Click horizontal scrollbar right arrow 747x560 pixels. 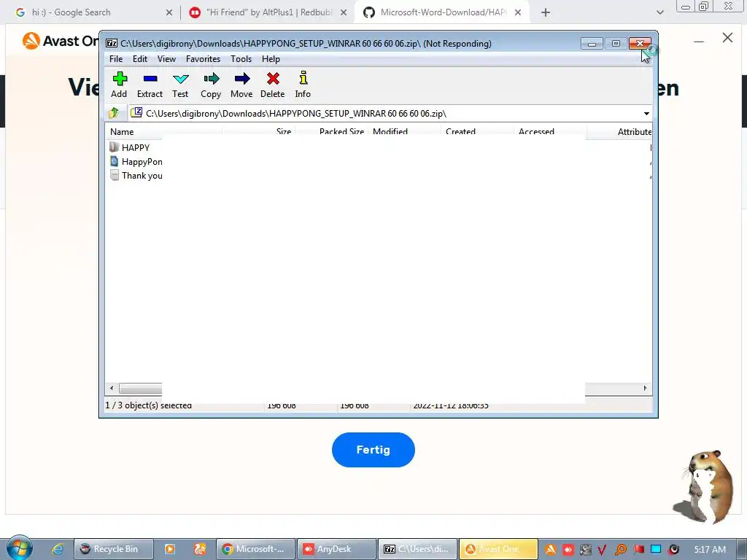click(x=646, y=388)
